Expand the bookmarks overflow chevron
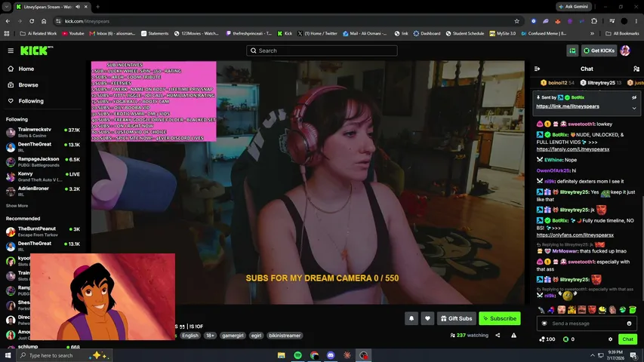Image resolution: width=644 pixels, height=362 pixels. (592, 34)
